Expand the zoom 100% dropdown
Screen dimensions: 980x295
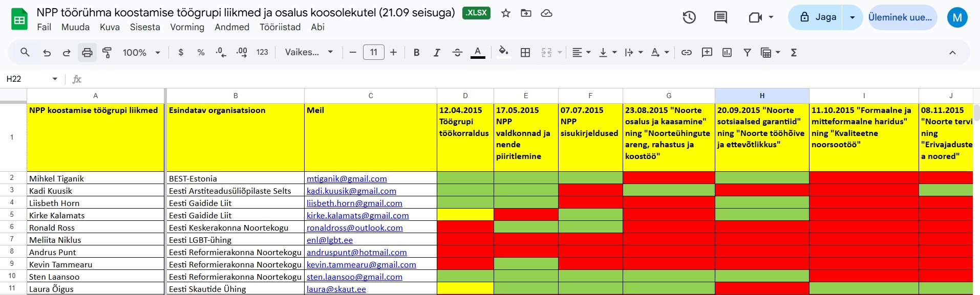pyautogui.click(x=142, y=53)
